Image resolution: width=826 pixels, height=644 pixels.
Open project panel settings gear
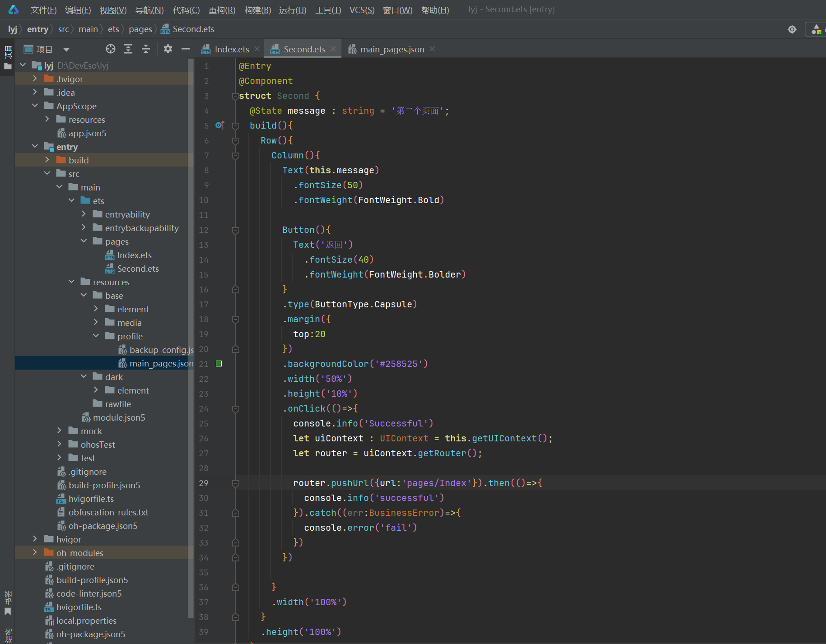click(x=168, y=49)
